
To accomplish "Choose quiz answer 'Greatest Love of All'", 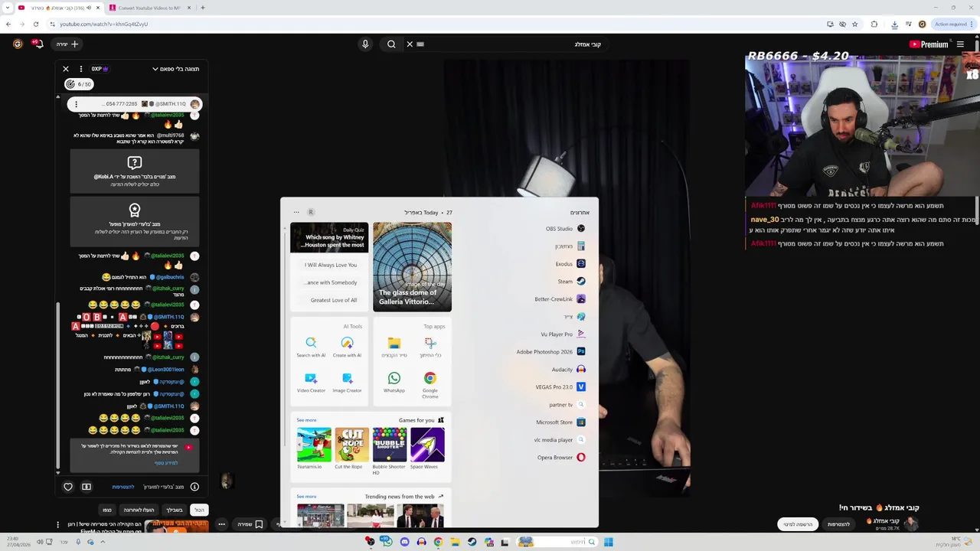I will tap(331, 300).
